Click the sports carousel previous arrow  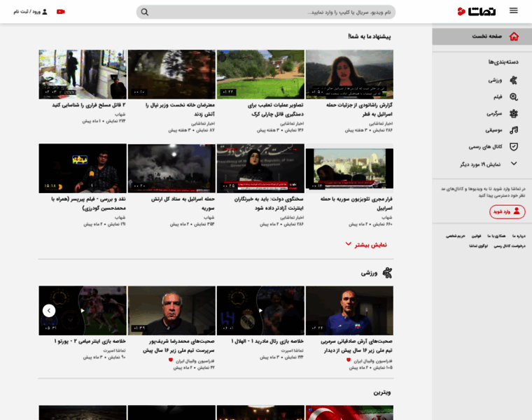coord(49,310)
